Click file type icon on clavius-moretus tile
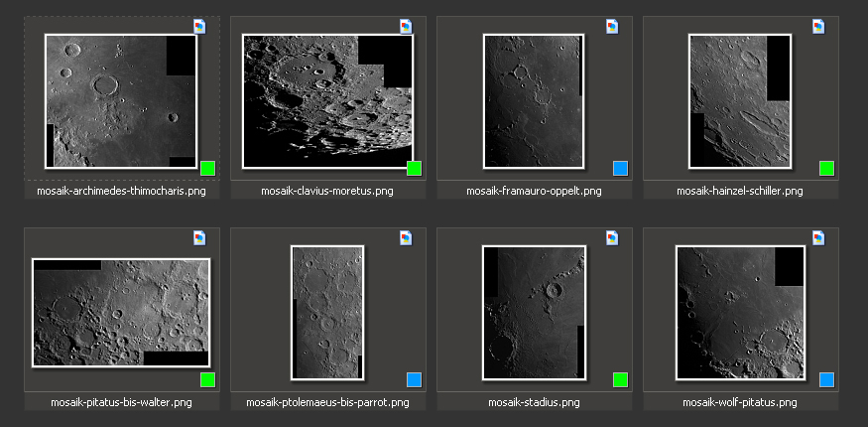This screenshot has width=868, height=427. 406,27
